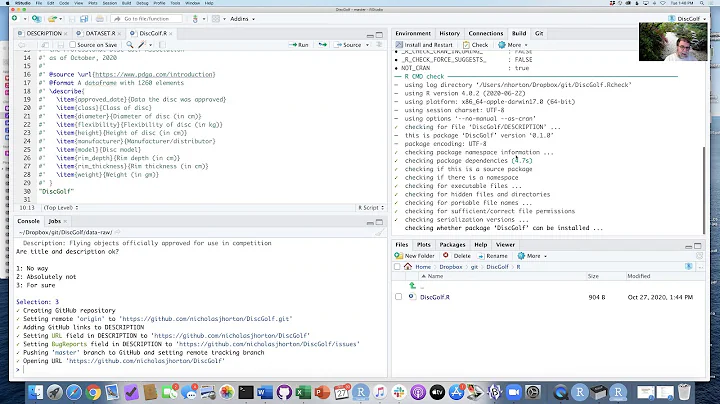Open the Git tab
720x404 pixels.
[x=539, y=34]
